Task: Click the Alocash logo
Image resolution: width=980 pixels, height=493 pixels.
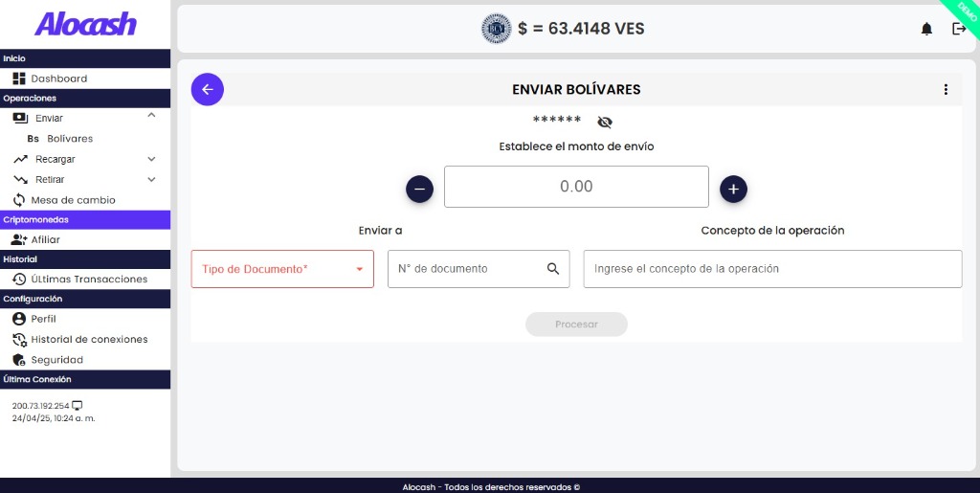Action: click(85, 24)
